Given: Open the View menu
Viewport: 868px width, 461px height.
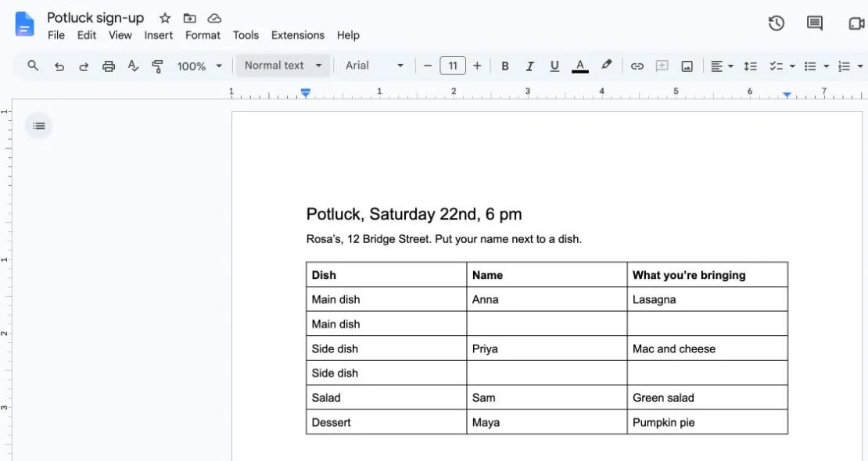Looking at the screenshot, I should [120, 35].
